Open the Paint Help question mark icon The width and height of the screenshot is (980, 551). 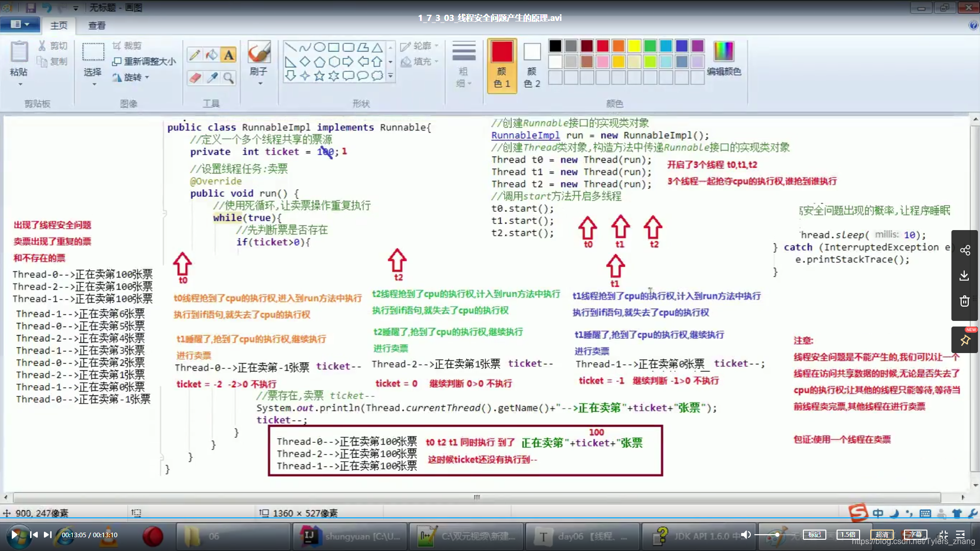point(973,26)
